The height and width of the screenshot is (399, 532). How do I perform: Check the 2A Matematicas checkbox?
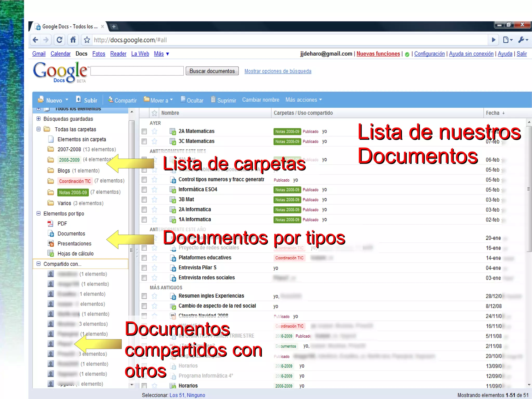144,132
